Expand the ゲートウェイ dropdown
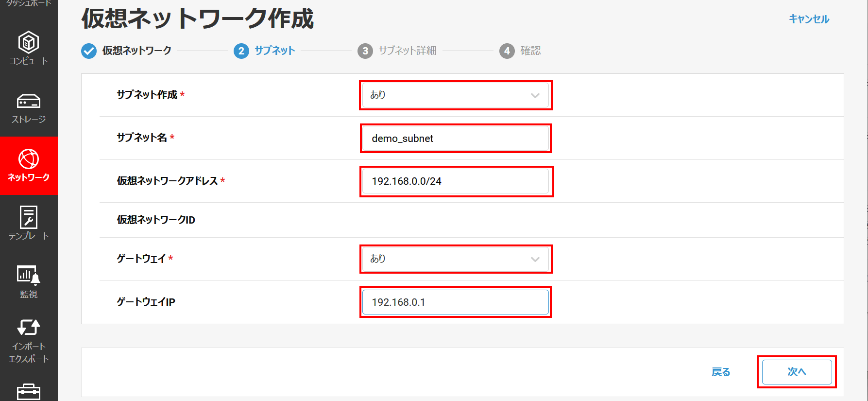This screenshot has width=868, height=401. [x=455, y=259]
